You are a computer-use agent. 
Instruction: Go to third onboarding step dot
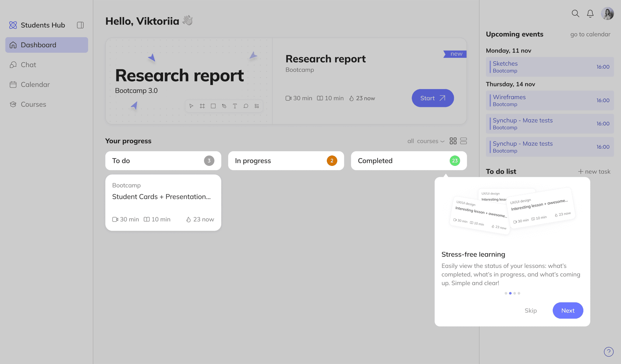click(515, 293)
